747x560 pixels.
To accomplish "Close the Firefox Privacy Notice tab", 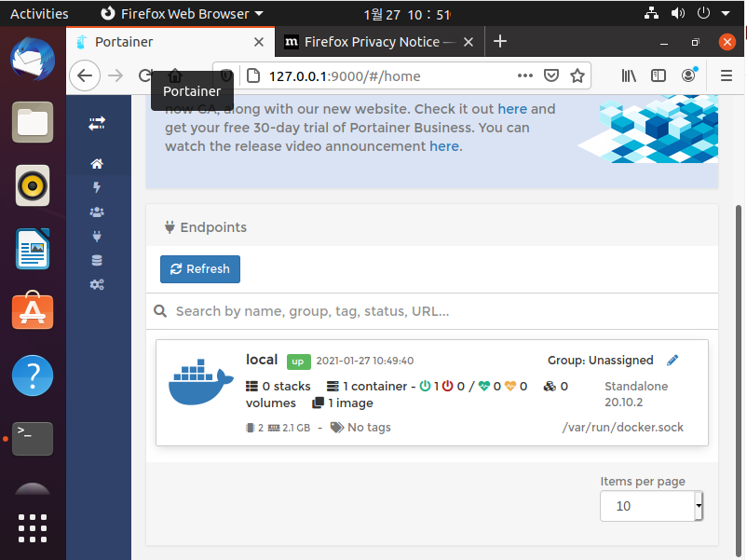I will click(x=469, y=42).
